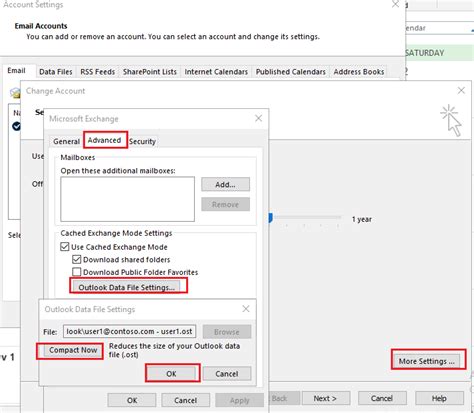Click Help in the Change Account wizard
Image resolution: width=474 pixels, height=413 pixels.
click(x=439, y=398)
